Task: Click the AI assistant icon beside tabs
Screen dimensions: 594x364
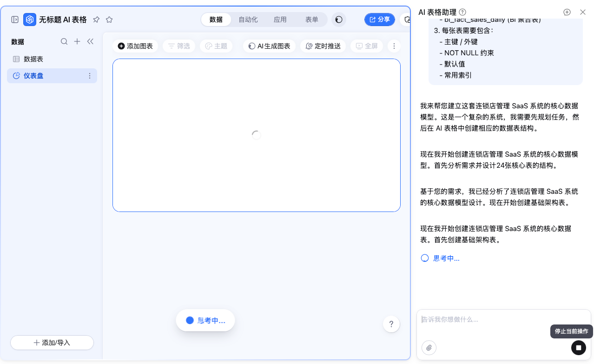Action: pos(339,20)
